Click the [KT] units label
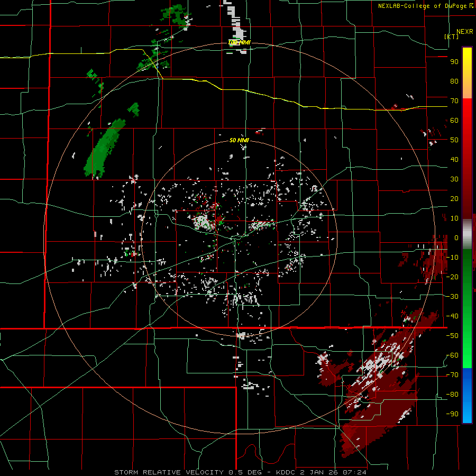This screenshot has height=476, width=476. (x=451, y=36)
